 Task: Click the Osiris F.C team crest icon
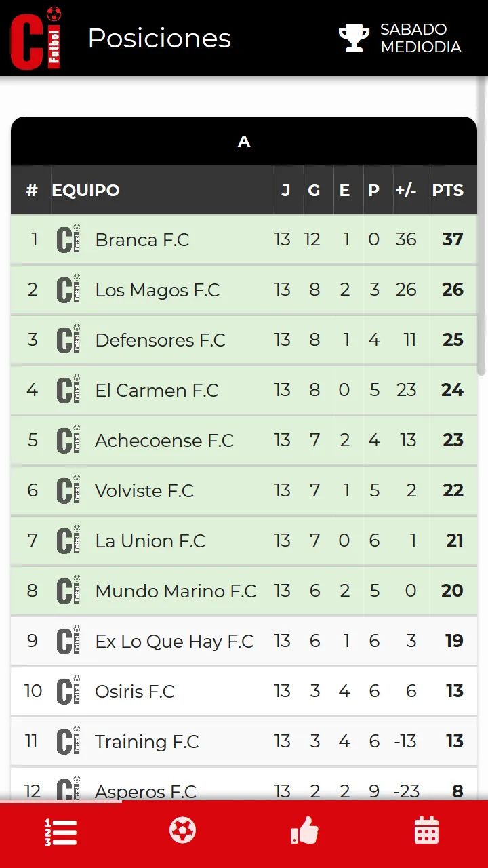[x=68, y=690]
